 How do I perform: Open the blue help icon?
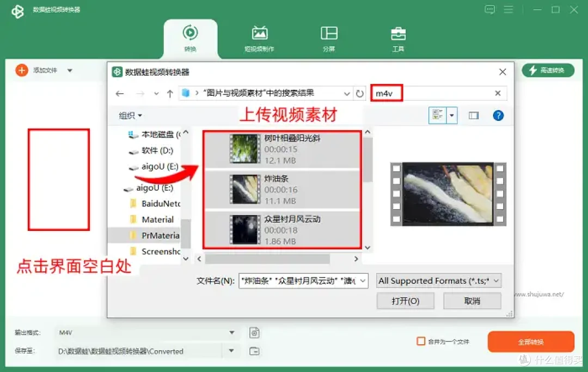click(x=498, y=115)
